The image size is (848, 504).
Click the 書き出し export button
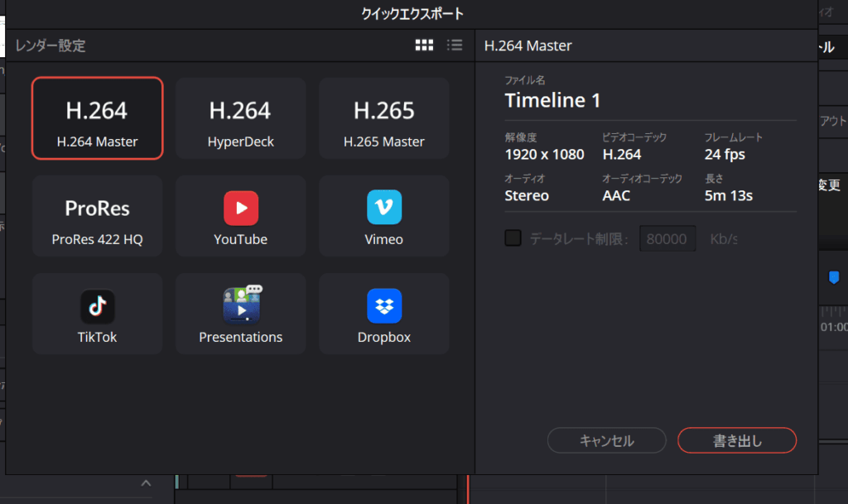click(x=737, y=440)
